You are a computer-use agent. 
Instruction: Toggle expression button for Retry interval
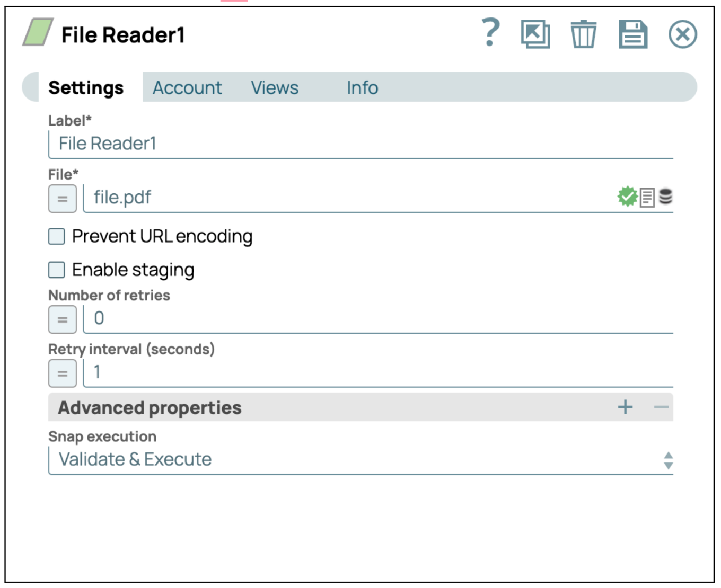(63, 373)
